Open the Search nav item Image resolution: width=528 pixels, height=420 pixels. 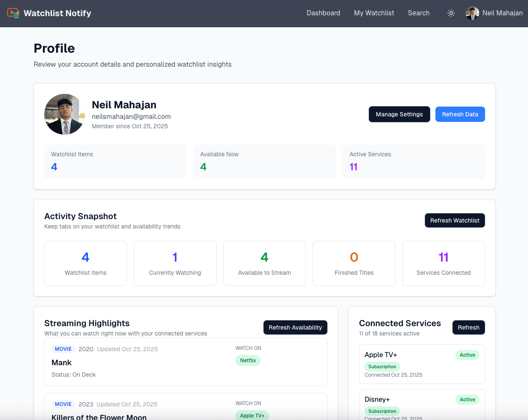(x=418, y=13)
